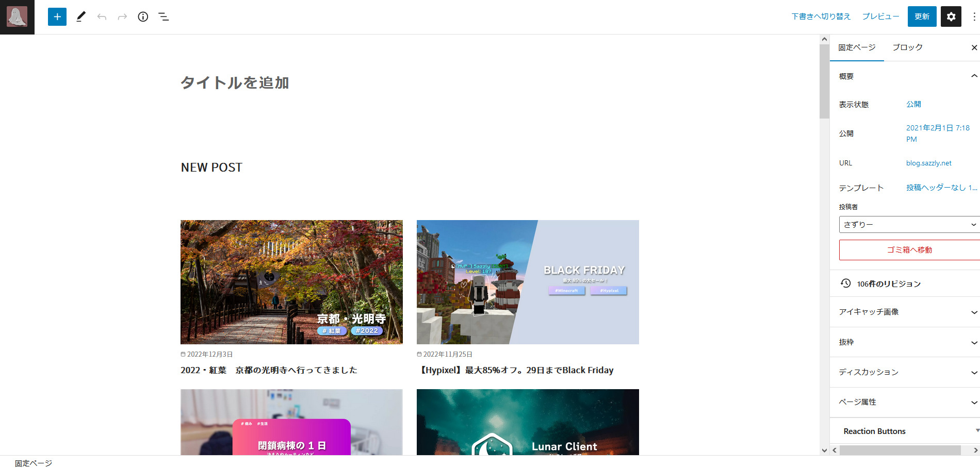The image size is (980, 468).
Task: Click the date 2022年12月3日
Action: (x=209, y=354)
